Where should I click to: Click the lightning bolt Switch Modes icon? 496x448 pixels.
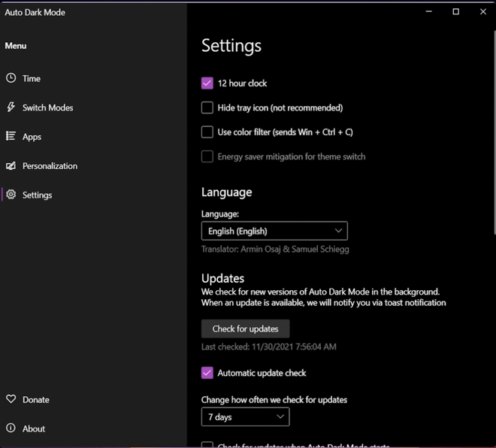point(11,107)
